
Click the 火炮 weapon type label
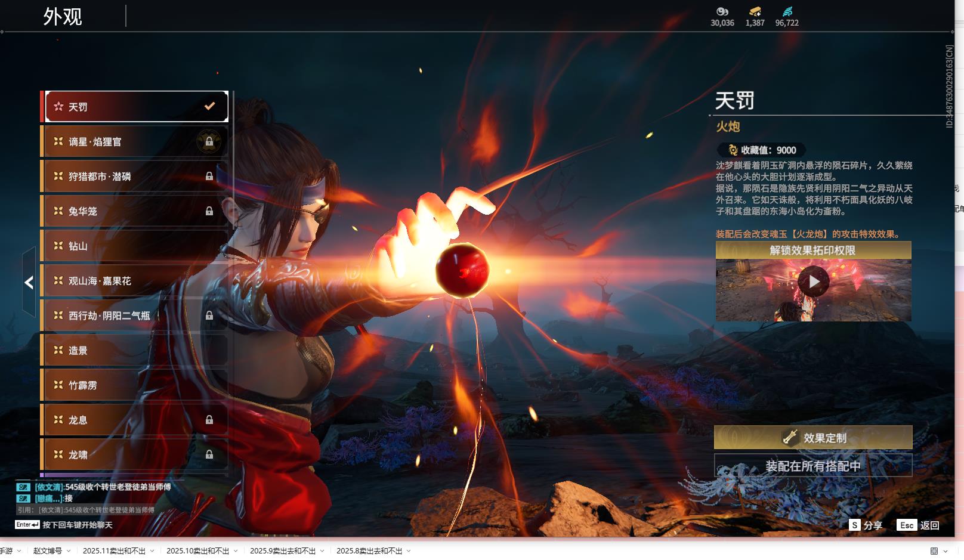[728, 126]
